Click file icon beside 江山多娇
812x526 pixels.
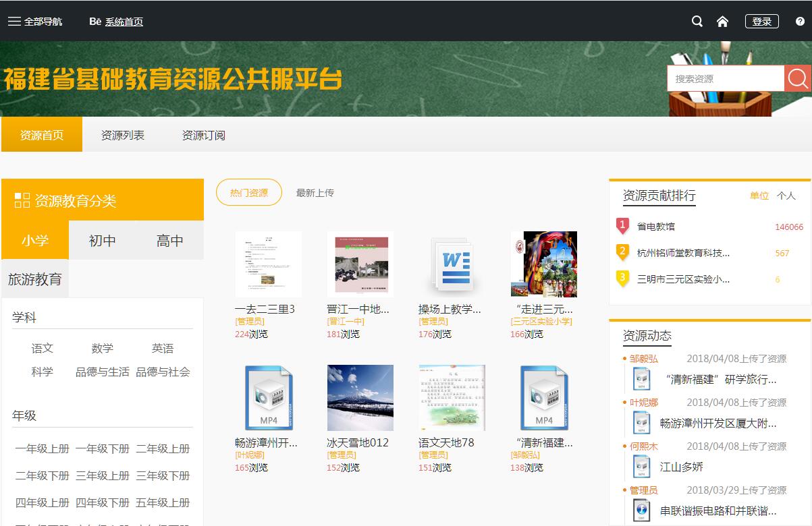click(x=641, y=467)
